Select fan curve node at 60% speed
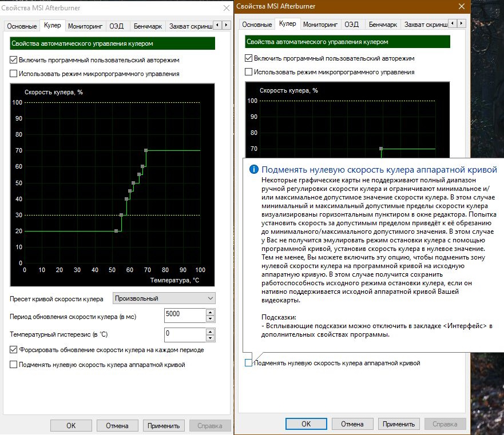Screen dimensions: 504x435 pos(142,166)
